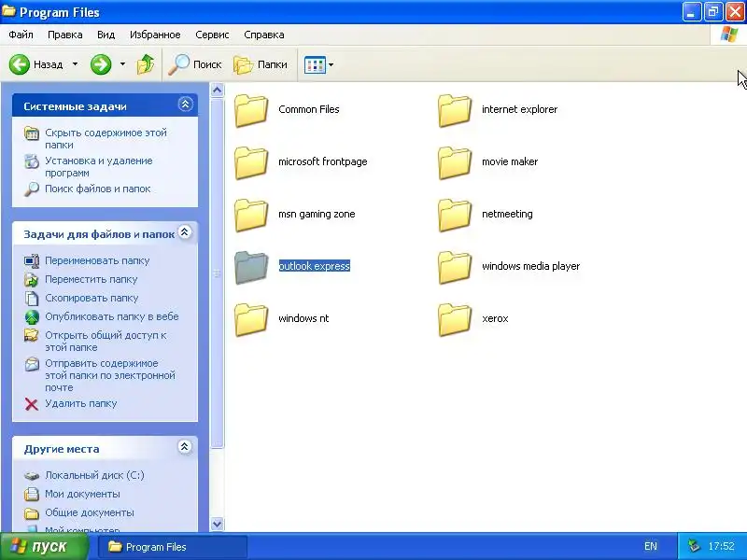Collapse the Системные задачи panel

coord(185,105)
